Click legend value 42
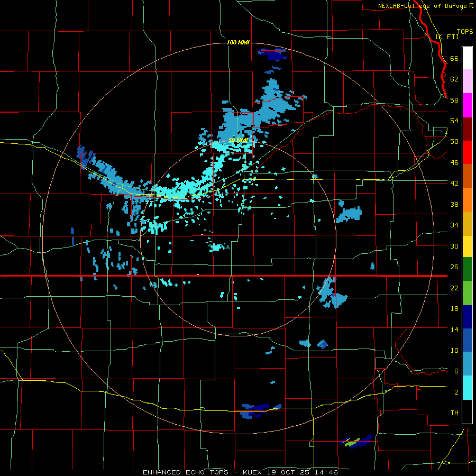Image resolution: width=476 pixels, height=476 pixels. point(454,184)
